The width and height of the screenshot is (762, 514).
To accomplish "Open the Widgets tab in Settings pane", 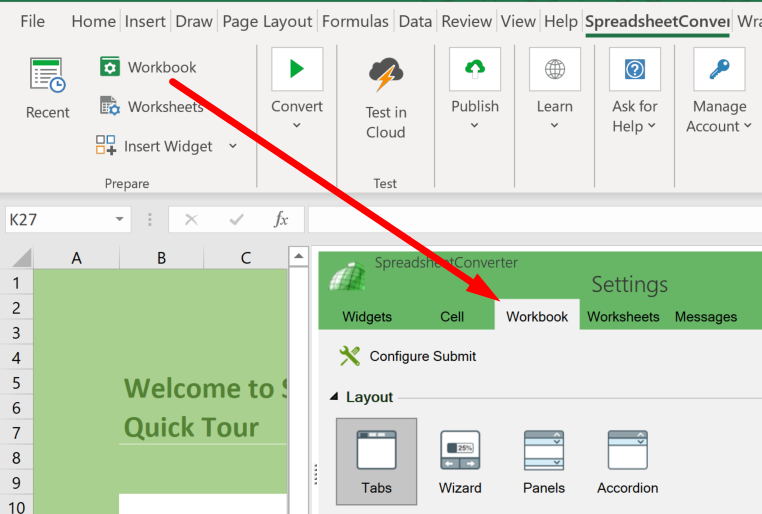I will (x=367, y=316).
